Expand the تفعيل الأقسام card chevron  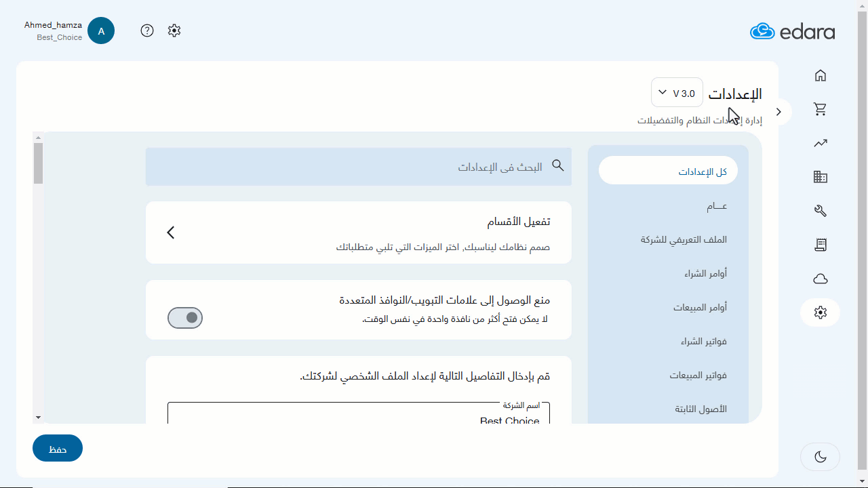coord(171,232)
